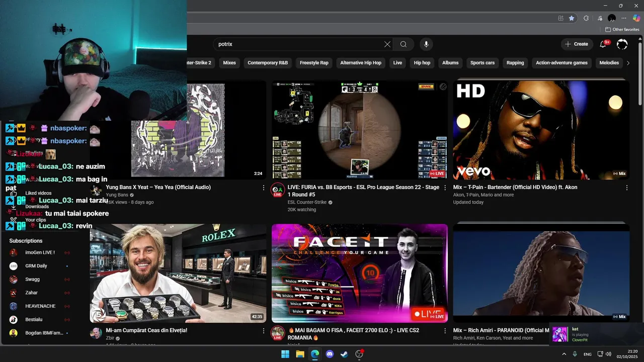Select Alternative Hip Hop chip
This screenshot has width=644, height=362.
[361, 63]
